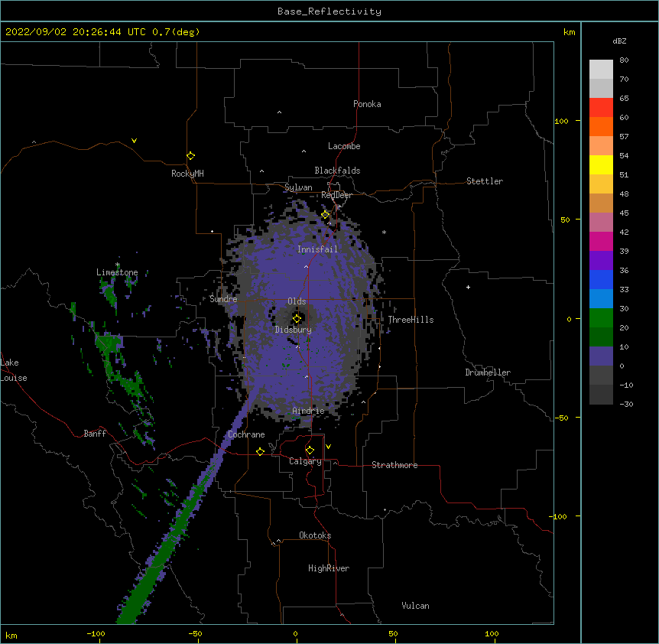Click the Base_Reflectivity title text

329,11
